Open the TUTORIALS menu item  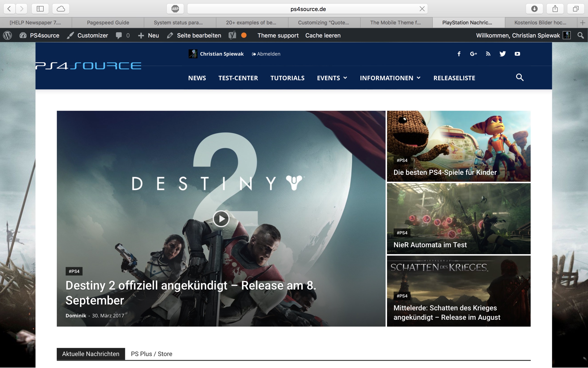(x=287, y=78)
